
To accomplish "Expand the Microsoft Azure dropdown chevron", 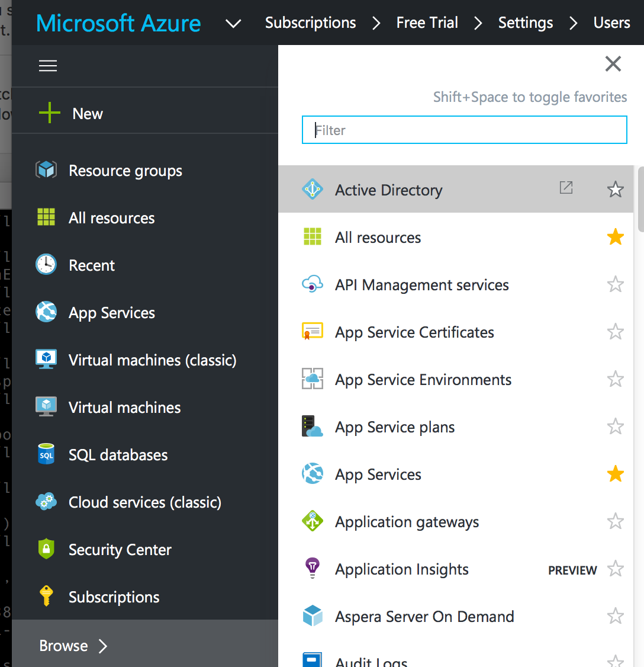I will pos(234,24).
